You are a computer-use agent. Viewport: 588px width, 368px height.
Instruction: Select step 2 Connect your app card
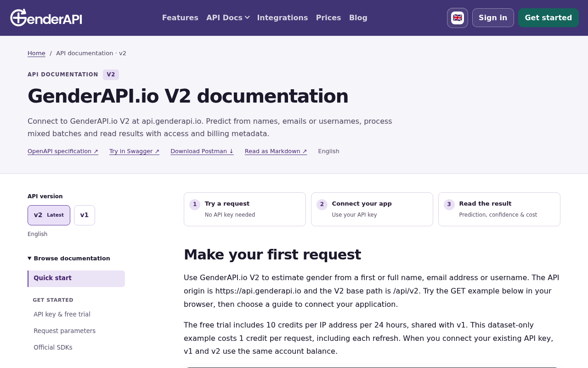coord(372,209)
